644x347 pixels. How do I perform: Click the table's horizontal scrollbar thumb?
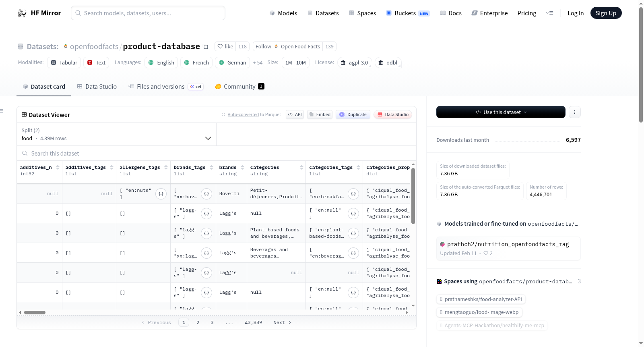pyautogui.click(x=35, y=312)
